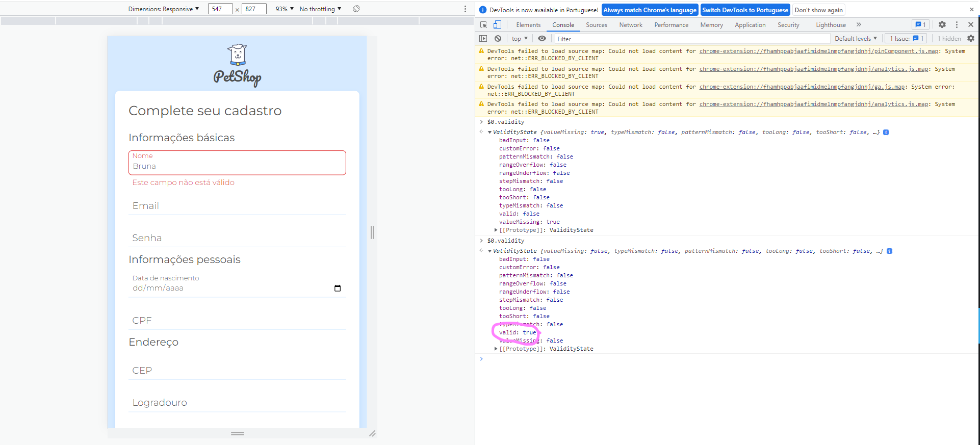Click the bottom viewport resize handle
This screenshot has height=445, width=980.
238,434
